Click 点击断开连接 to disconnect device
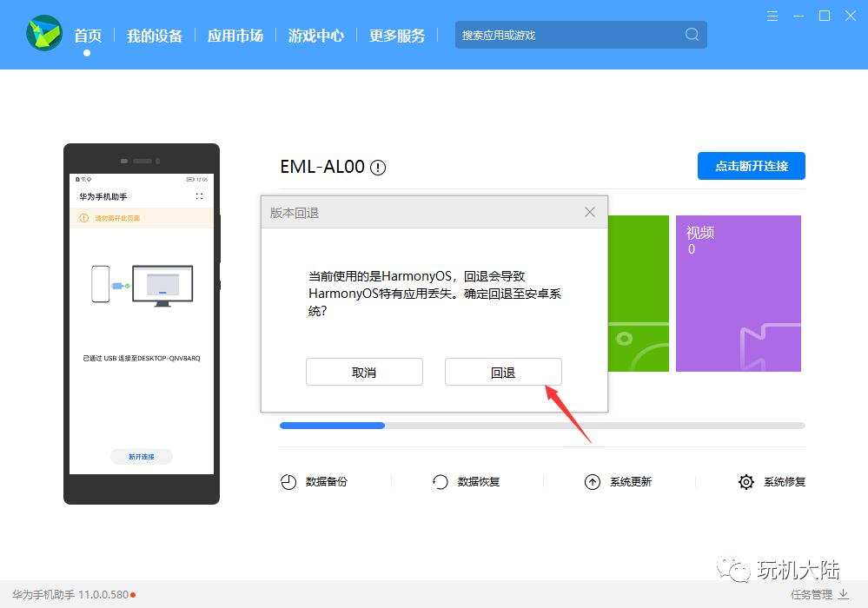 click(x=750, y=166)
